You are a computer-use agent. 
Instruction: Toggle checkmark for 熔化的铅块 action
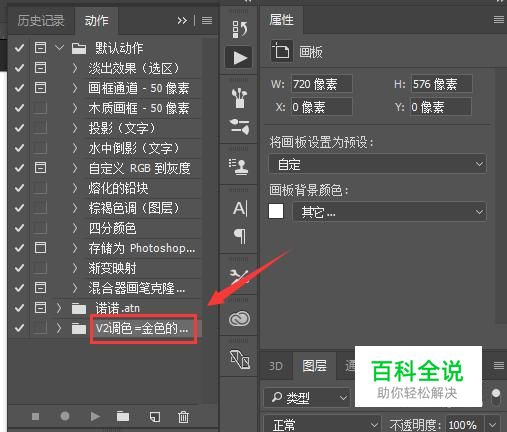pyautogui.click(x=19, y=188)
